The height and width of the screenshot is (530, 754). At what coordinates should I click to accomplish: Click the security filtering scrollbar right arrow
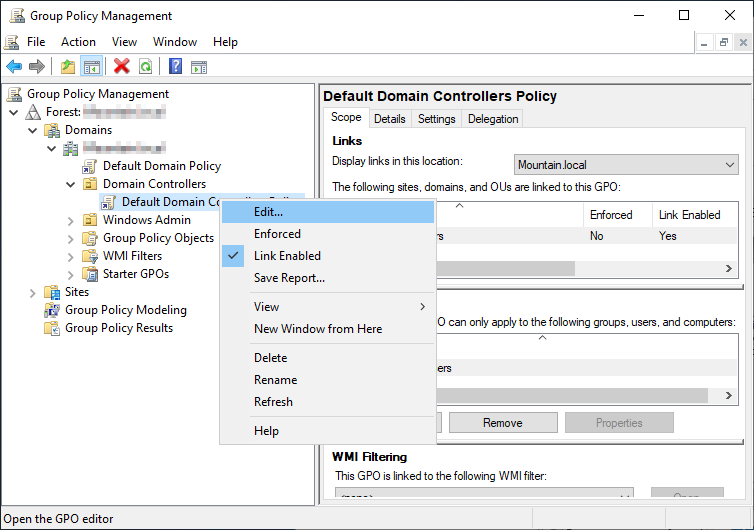coord(729,395)
